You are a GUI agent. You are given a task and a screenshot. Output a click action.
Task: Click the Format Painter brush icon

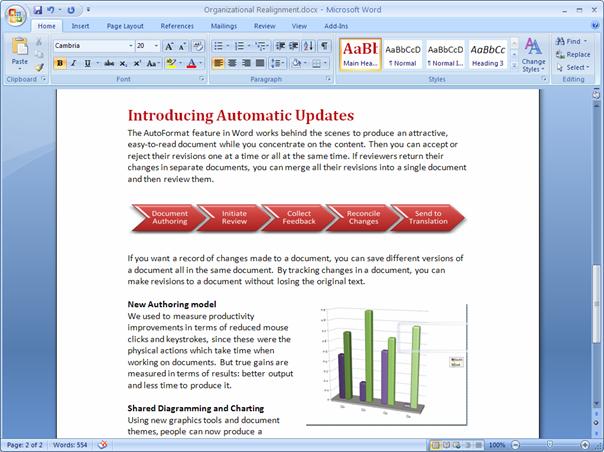tap(40, 68)
